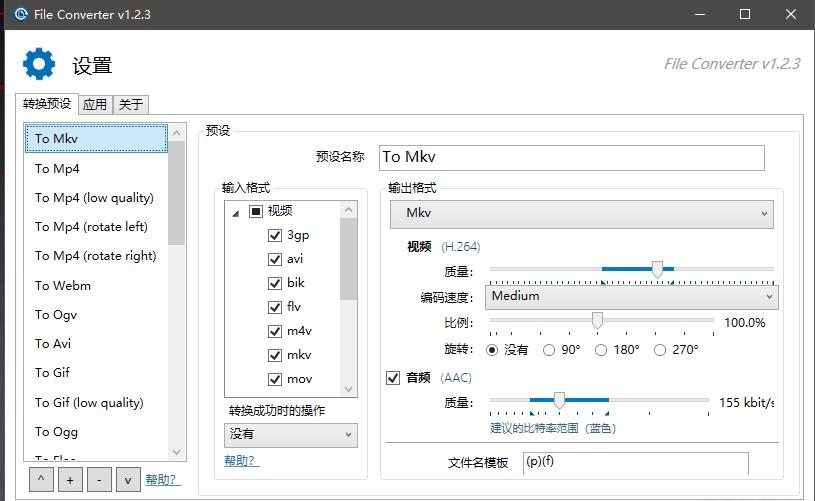Viewport: 815px width, 501px height.
Task: Uncheck the mkv input format
Action: (274, 355)
